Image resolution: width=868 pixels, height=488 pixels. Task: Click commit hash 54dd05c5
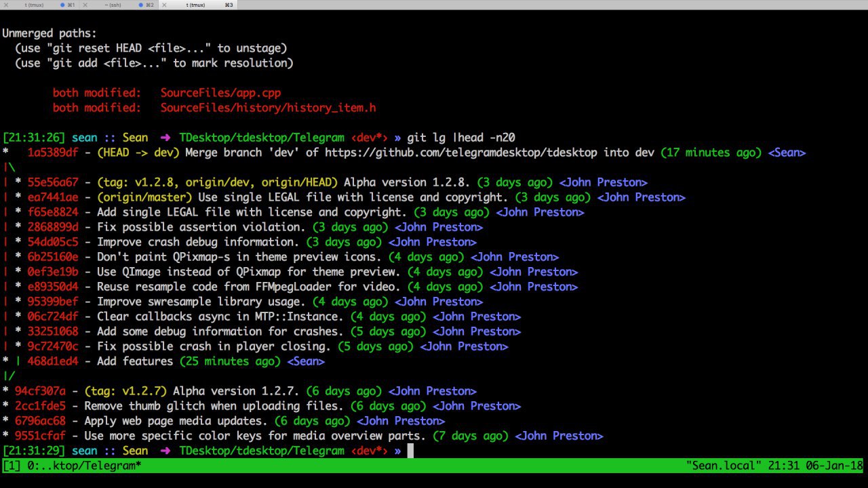pyautogui.click(x=53, y=242)
